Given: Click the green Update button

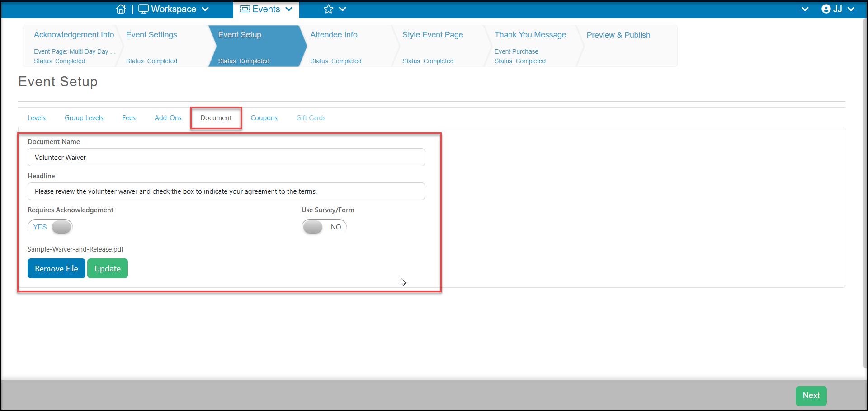Looking at the screenshot, I should [x=108, y=268].
